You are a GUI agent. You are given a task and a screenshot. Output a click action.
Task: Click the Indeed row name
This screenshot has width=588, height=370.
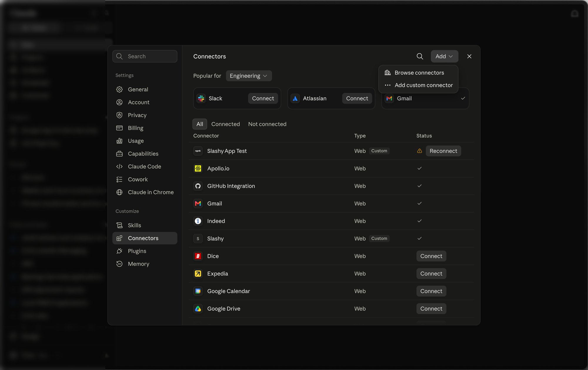pos(216,221)
